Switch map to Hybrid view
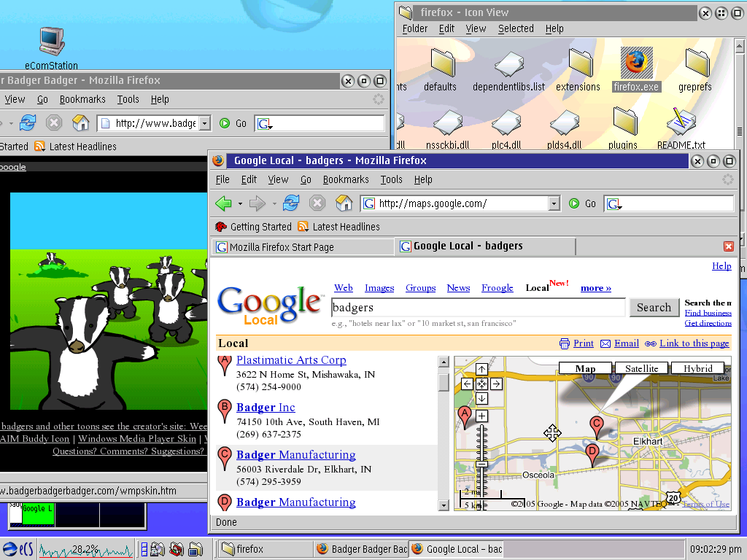747x560 pixels. click(x=697, y=368)
